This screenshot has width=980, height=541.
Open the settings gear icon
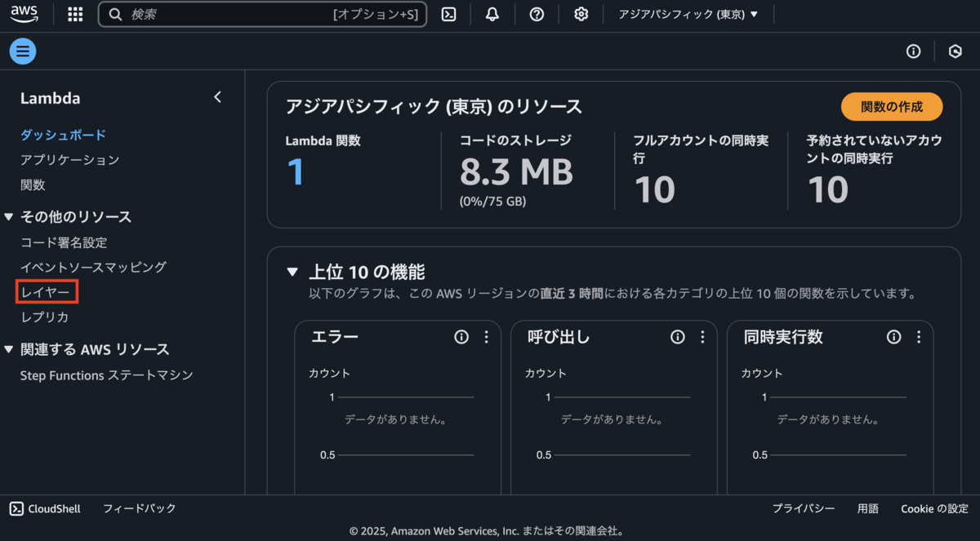[x=581, y=14]
